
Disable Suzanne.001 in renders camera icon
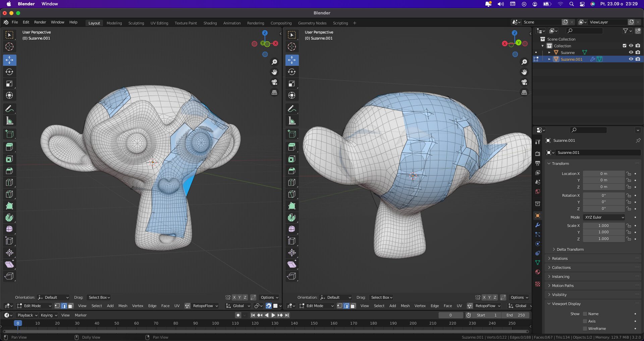pos(638,59)
